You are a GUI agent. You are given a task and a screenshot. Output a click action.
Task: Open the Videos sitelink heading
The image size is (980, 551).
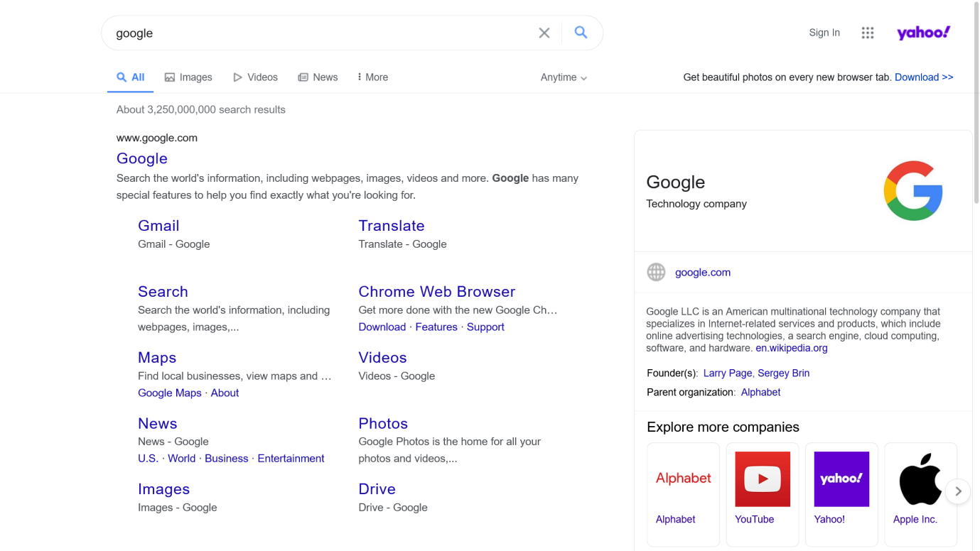click(x=383, y=358)
